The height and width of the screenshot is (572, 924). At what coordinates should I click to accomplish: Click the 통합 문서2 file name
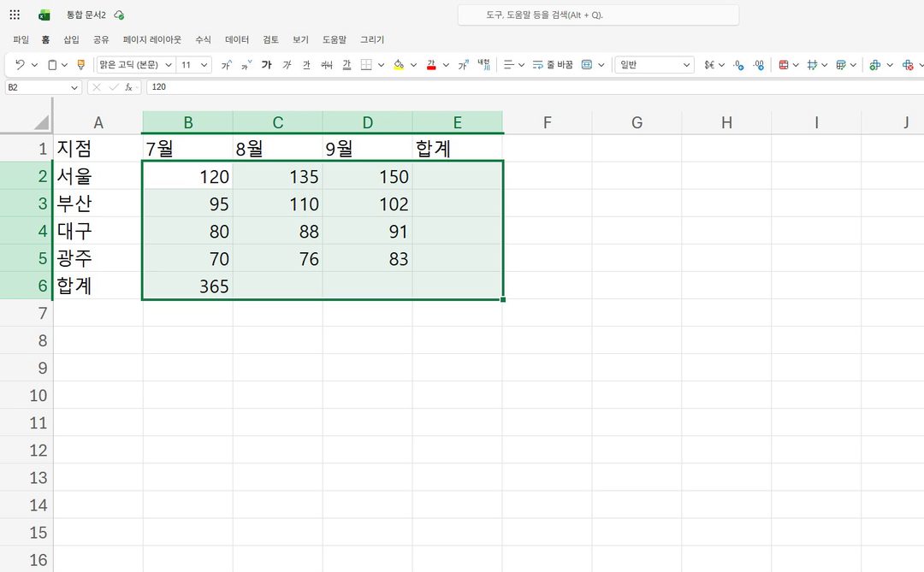click(x=86, y=15)
